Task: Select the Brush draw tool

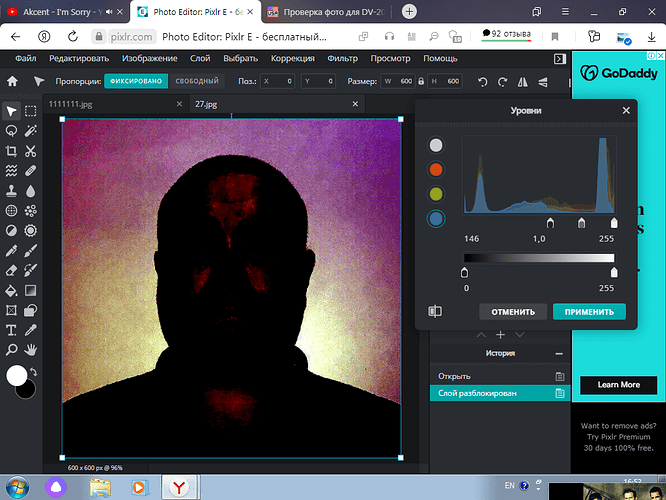Action: (30, 251)
